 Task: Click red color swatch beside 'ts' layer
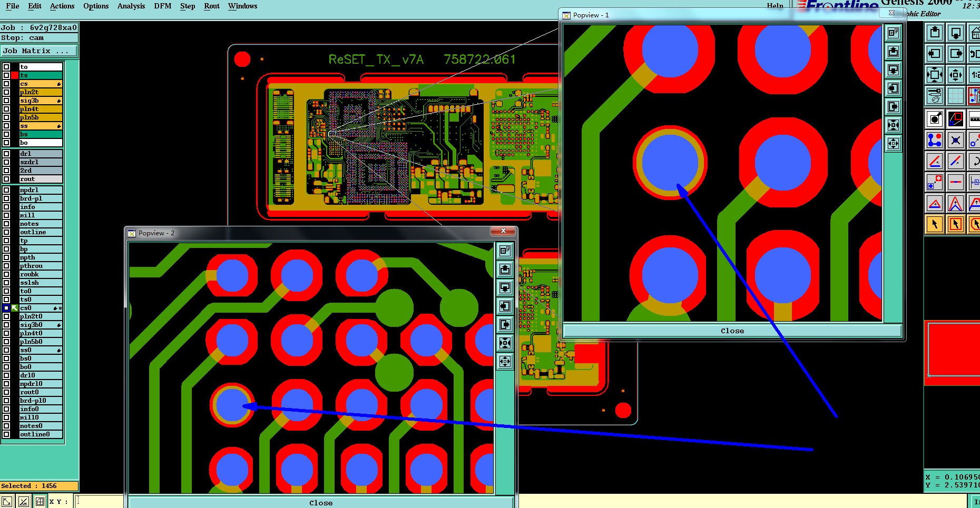(15, 75)
